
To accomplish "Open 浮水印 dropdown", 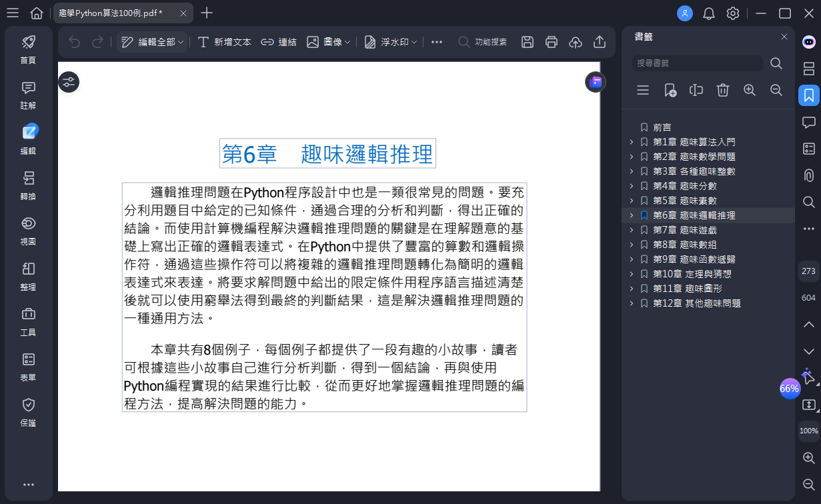I will [x=391, y=42].
